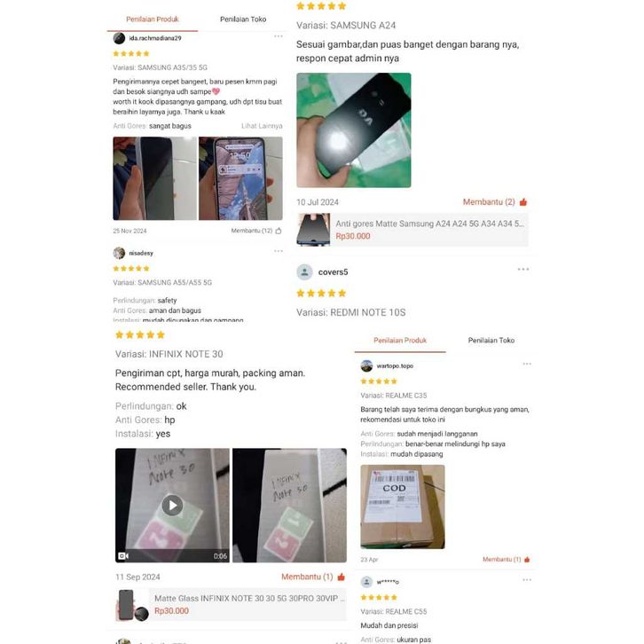The image size is (644, 644).
Task: Open the three-dot menu beside covers5
Action: click(522, 270)
